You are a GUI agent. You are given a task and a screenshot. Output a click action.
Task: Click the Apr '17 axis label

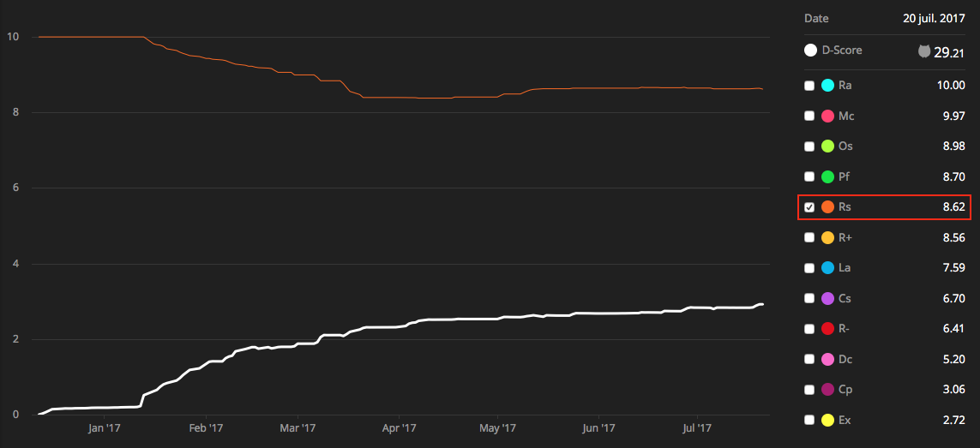399,428
